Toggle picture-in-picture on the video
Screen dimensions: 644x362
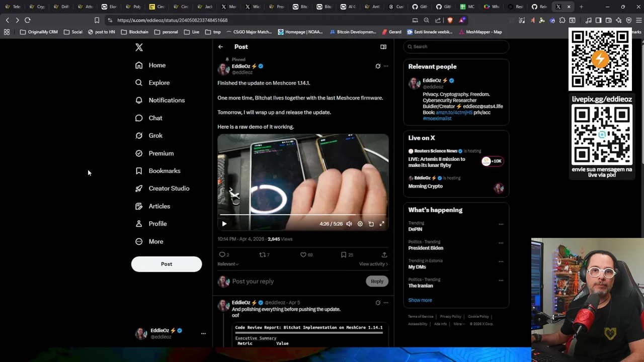click(371, 224)
